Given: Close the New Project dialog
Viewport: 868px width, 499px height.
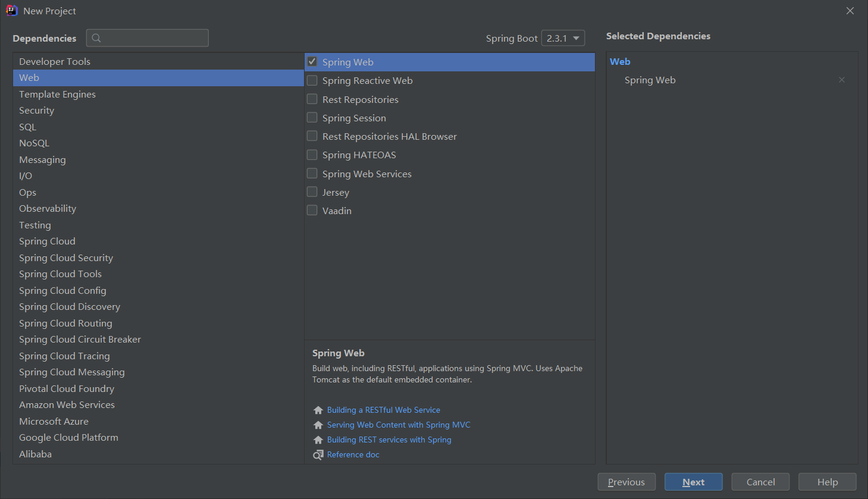Looking at the screenshot, I should point(850,11).
